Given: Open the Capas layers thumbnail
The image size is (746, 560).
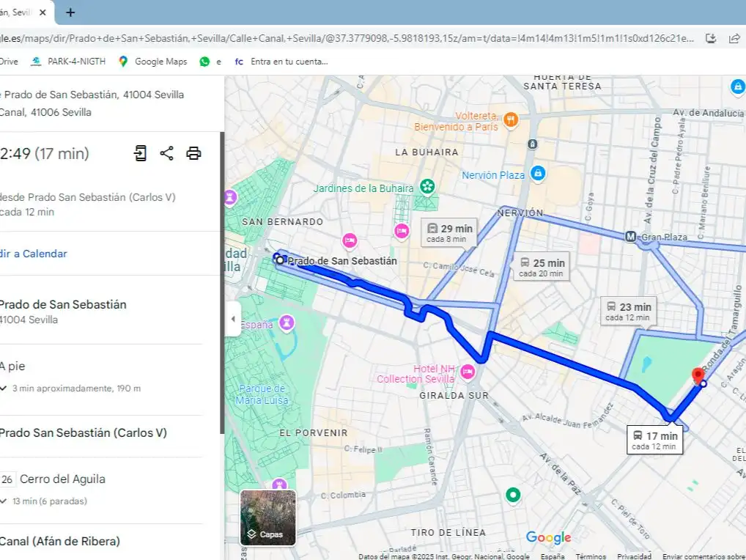Looking at the screenshot, I should pyautogui.click(x=268, y=517).
